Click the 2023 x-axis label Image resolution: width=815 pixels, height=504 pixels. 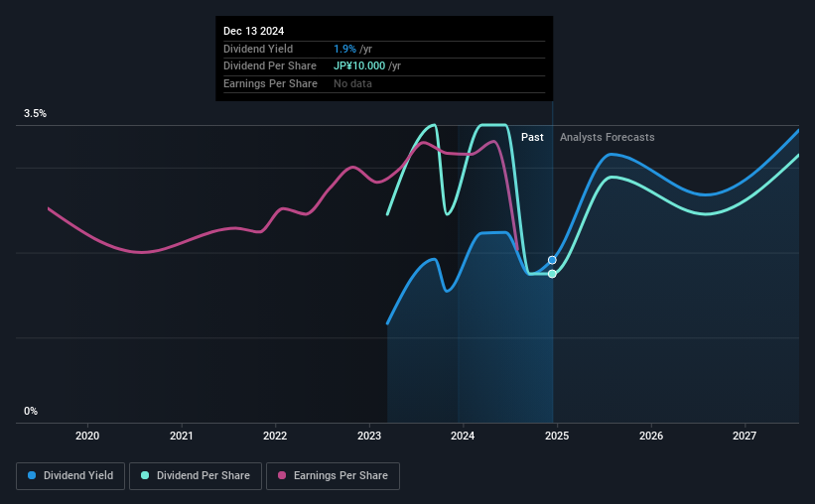pyautogui.click(x=369, y=436)
